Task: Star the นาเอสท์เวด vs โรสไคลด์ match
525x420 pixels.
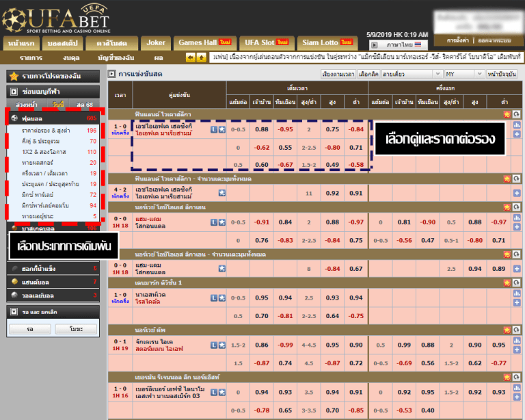Action: 222,298
